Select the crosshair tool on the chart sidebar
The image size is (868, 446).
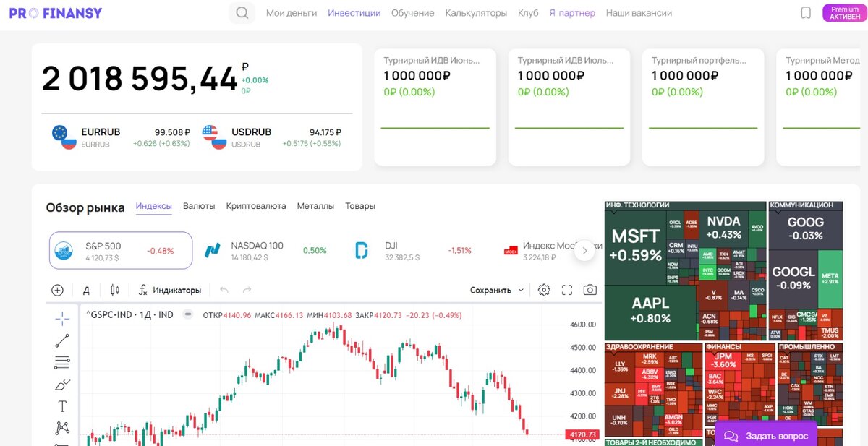coord(61,317)
